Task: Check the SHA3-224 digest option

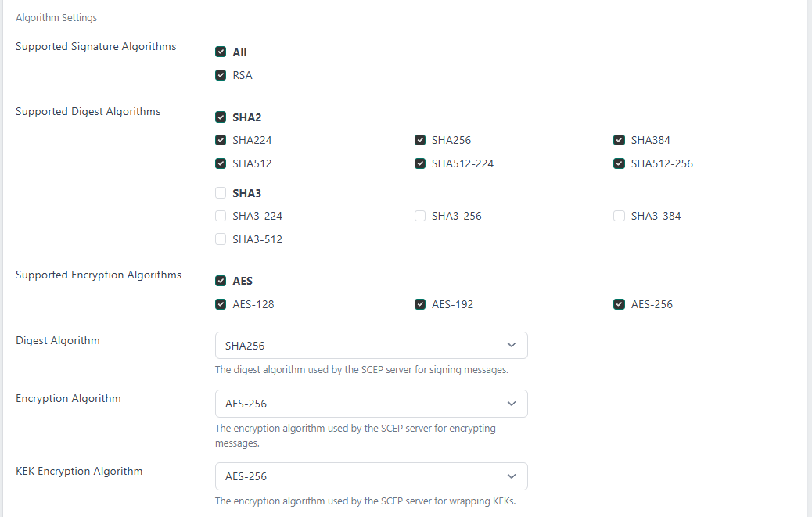Action: pyautogui.click(x=221, y=216)
